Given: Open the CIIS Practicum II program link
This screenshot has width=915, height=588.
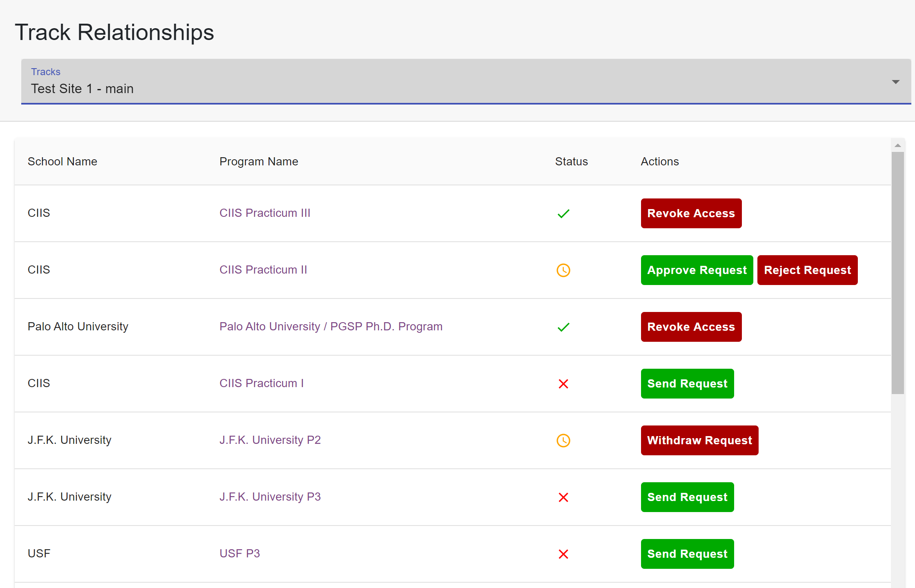Looking at the screenshot, I should click(263, 270).
